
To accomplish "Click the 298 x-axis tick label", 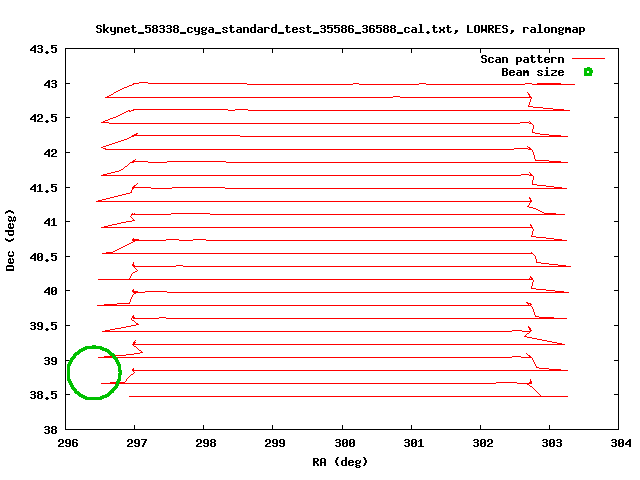I will click(x=206, y=443).
